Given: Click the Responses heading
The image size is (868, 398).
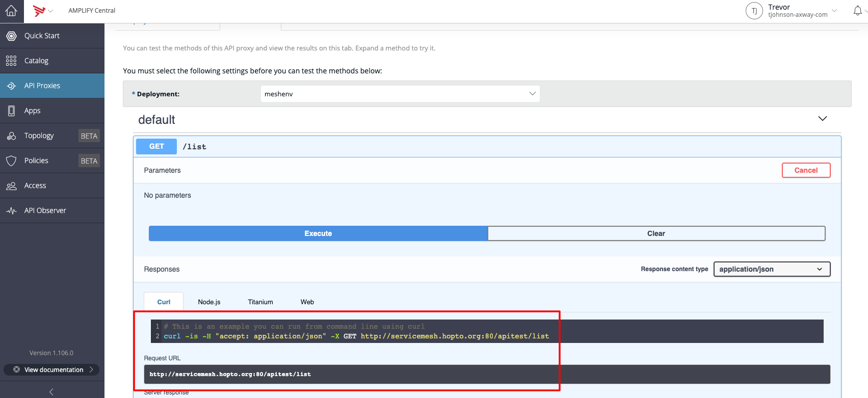Looking at the screenshot, I should coord(162,269).
